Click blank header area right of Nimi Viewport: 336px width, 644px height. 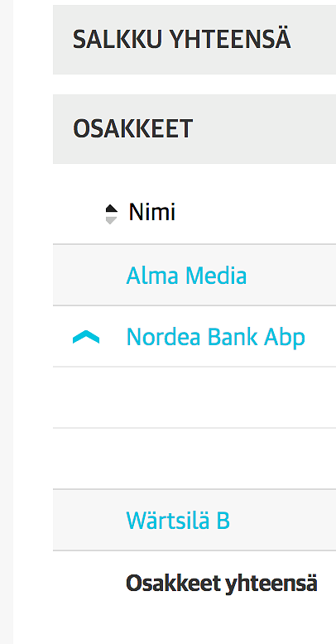[x=257, y=213]
